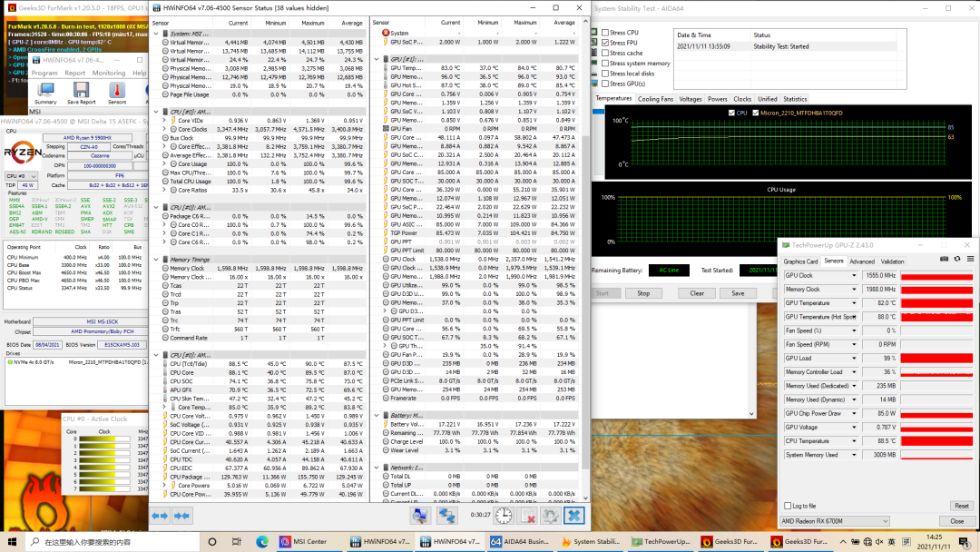This screenshot has width=980, height=552.
Task: Enable Log to file in GPU-Z
Action: [x=788, y=506]
